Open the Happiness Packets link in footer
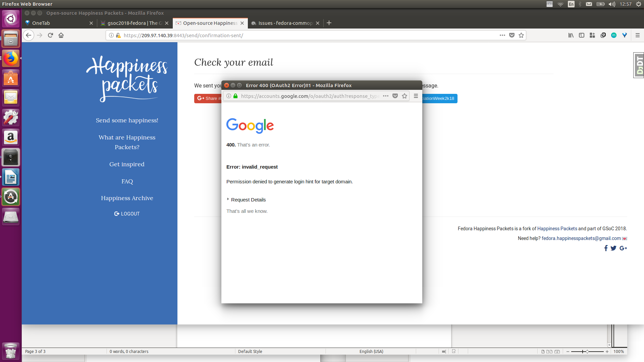 coord(557,229)
